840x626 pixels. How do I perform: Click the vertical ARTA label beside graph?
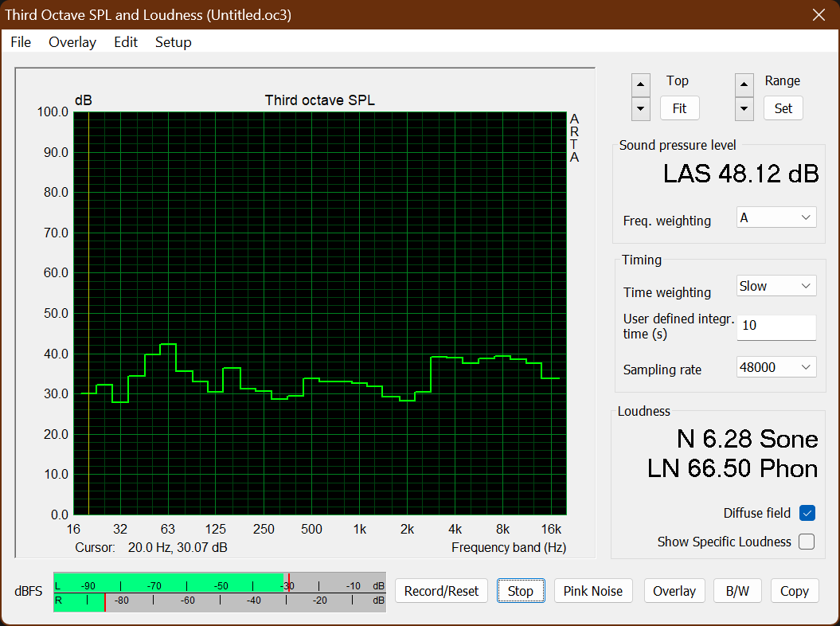click(574, 138)
